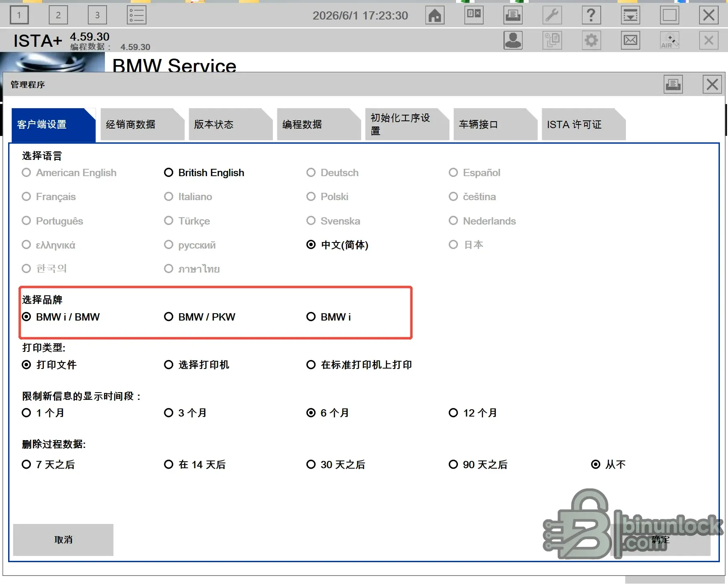Select tab box number 3

pos(97,15)
